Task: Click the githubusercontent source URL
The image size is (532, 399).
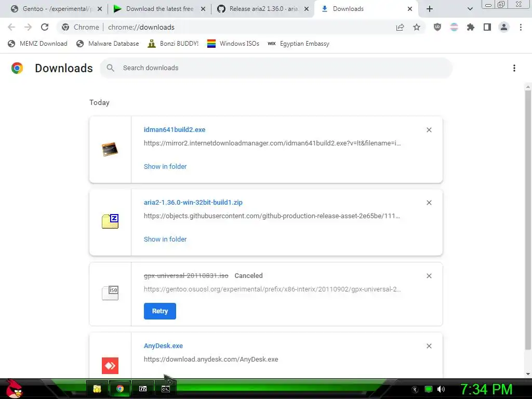Action: [x=272, y=216]
